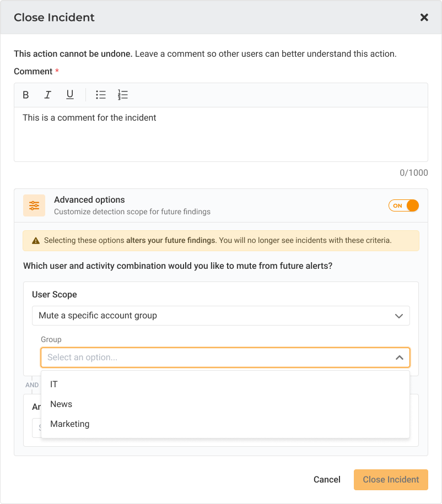Expand the User Scope chevron arrow

[x=399, y=316]
